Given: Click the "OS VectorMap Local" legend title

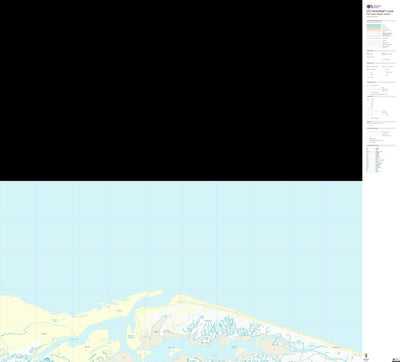Looking at the screenshot, I should pyautogui.click(x=380, y=11).
